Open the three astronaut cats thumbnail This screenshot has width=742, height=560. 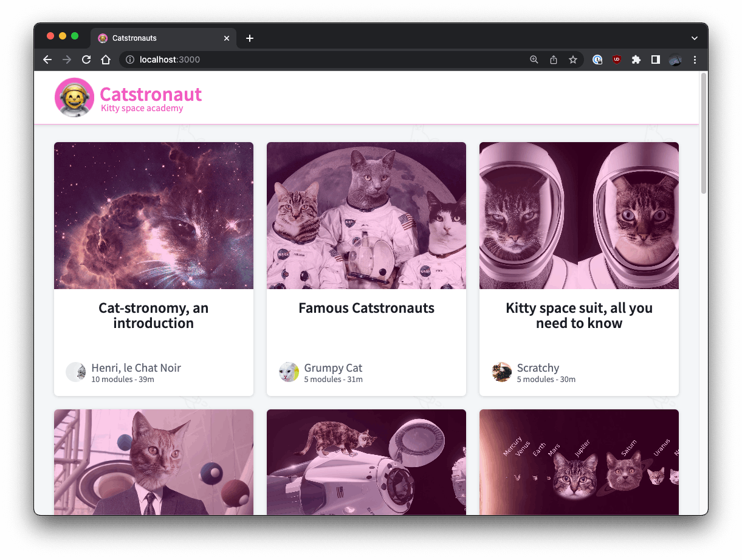pyautogui.click(x=366, y=216)
